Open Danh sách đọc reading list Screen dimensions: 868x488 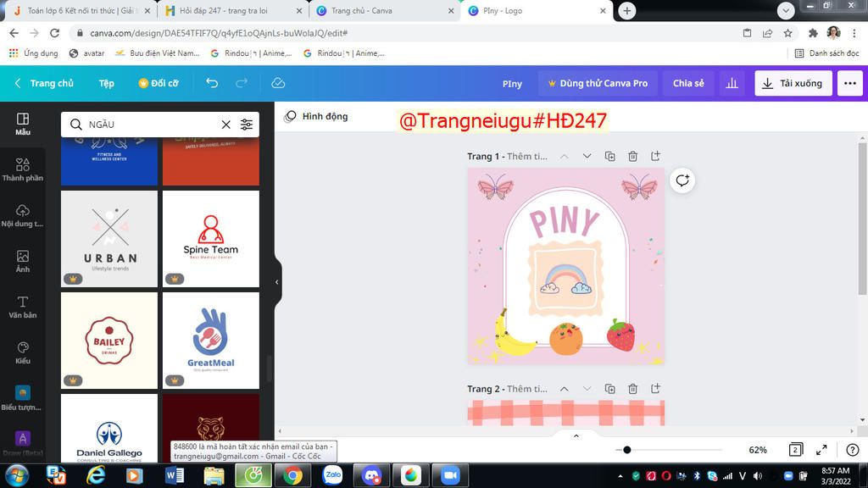[x=827, y=53]
